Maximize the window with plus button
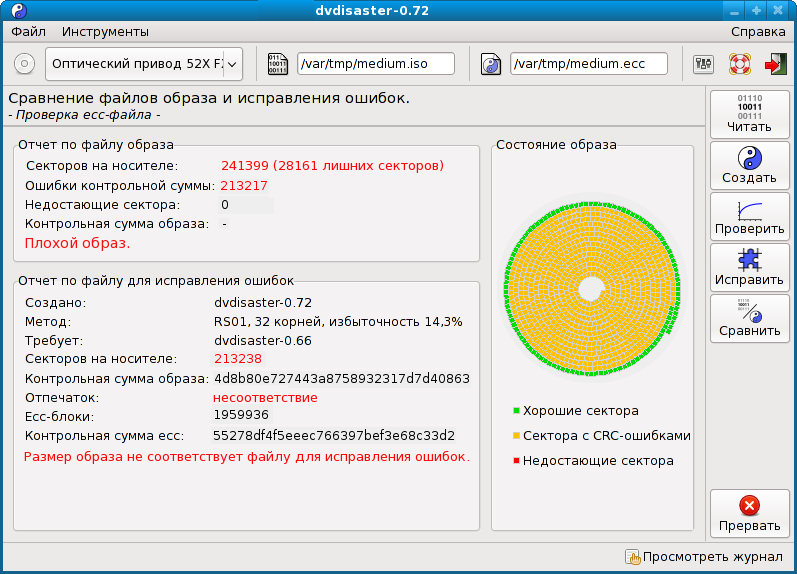 [x=756, y=10]
